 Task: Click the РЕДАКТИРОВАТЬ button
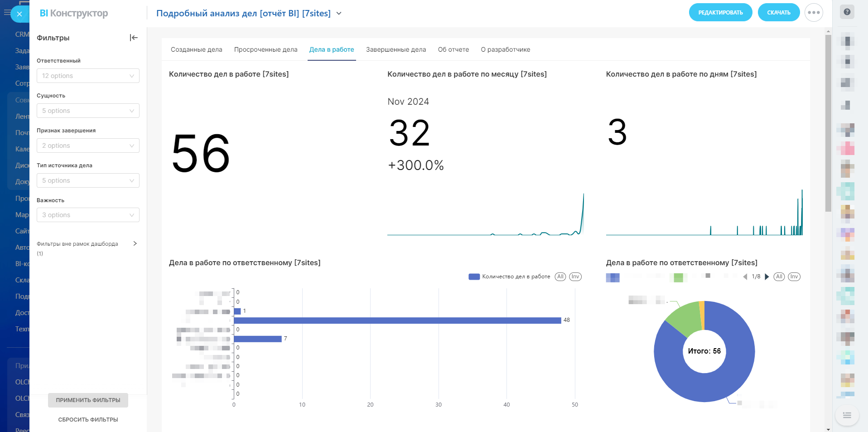point(720,13)
